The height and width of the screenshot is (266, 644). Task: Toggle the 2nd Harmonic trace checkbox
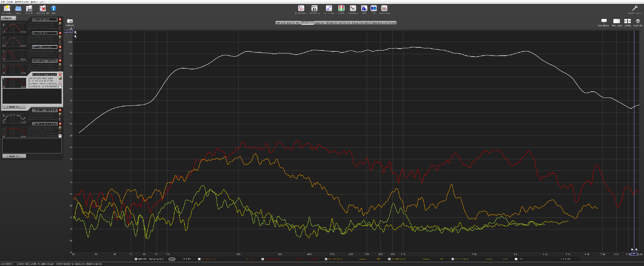262,259
